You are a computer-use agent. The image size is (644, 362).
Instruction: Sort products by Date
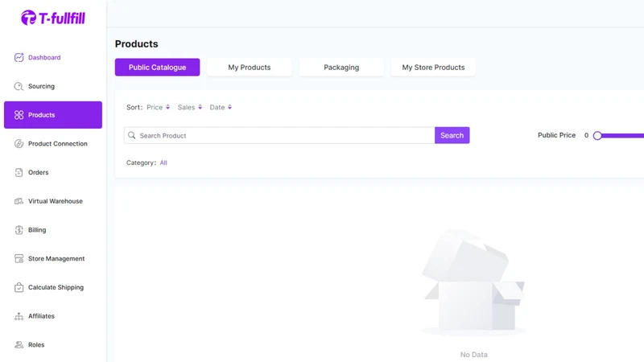click(x=221, y=107)
